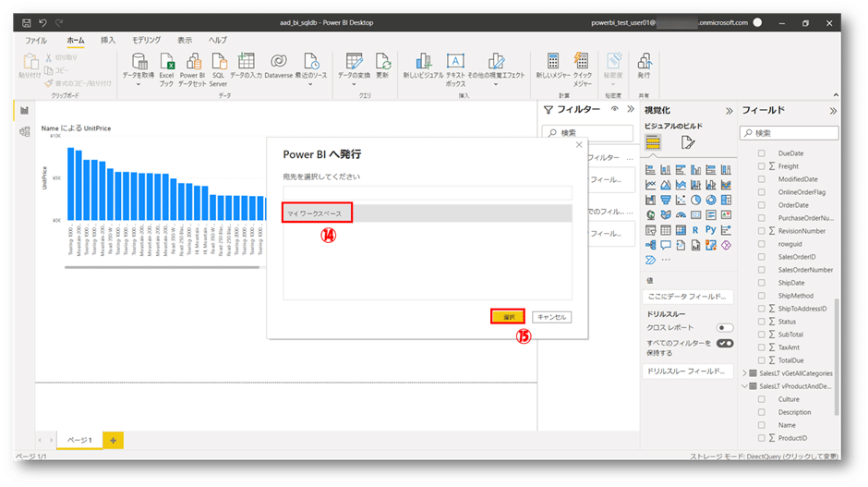Open the ページ 1 page tab
The width and height of the screenshot is (868, 487).
coord(79,440)
